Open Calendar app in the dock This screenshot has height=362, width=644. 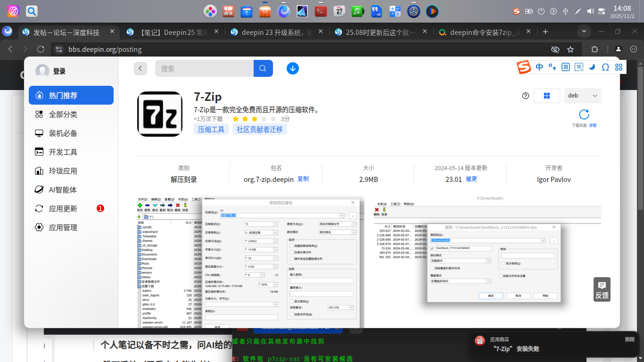339,11
